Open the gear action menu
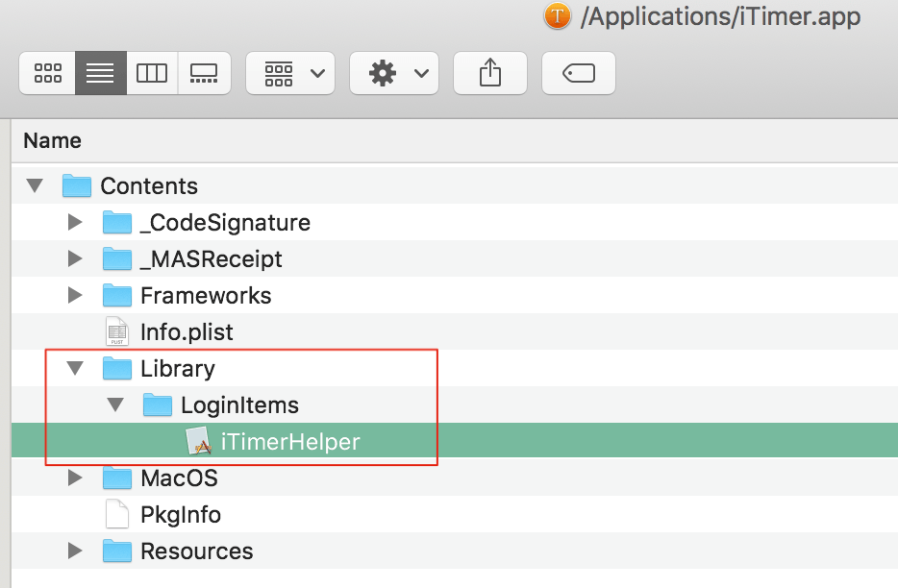The width and height of the screenshot is (898, 588). click(x=394, y=73)
